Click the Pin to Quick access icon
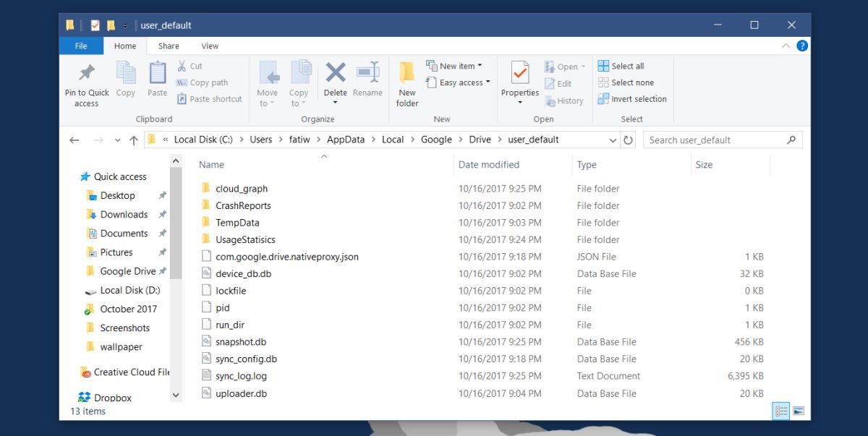 87,72
